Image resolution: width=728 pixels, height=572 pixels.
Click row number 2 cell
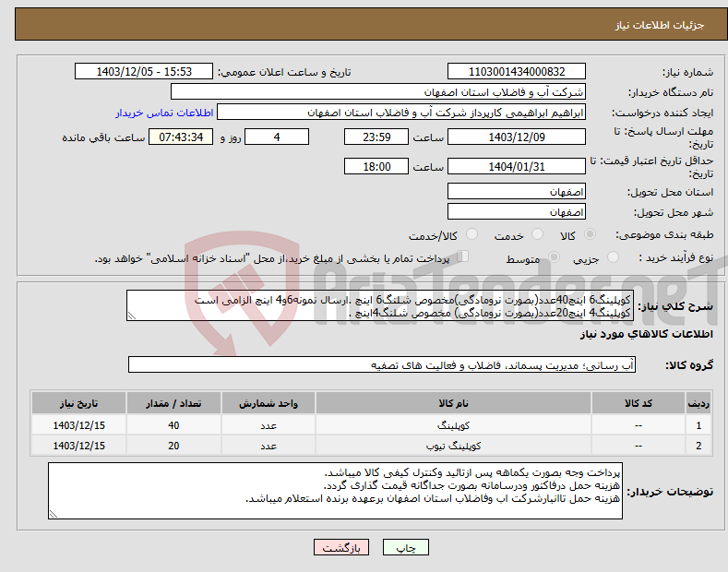(698, 446)
